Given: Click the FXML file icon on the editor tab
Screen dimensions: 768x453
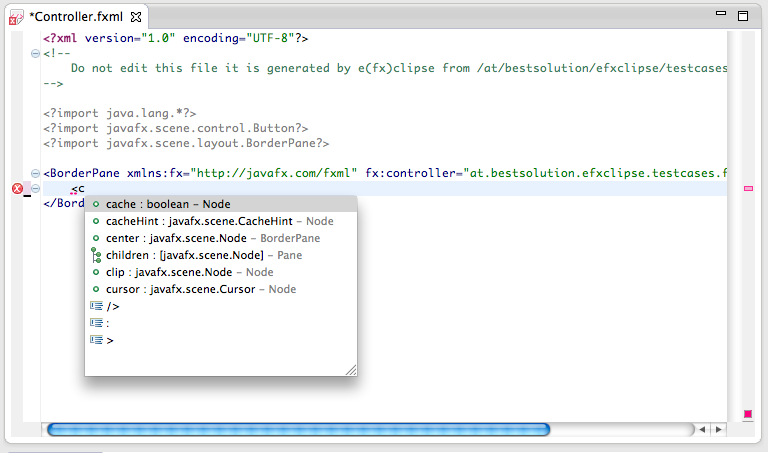Looking at the screenshot, I should click(x=17, y=17).
